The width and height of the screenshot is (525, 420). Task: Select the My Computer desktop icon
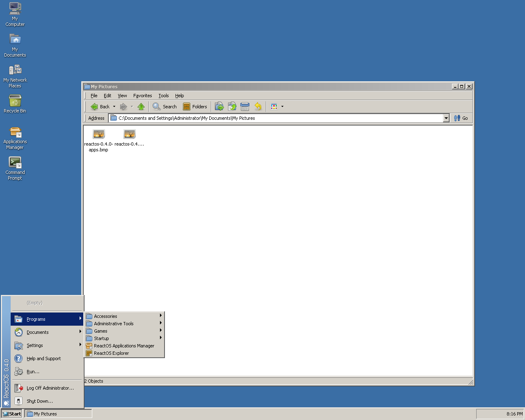15,14
